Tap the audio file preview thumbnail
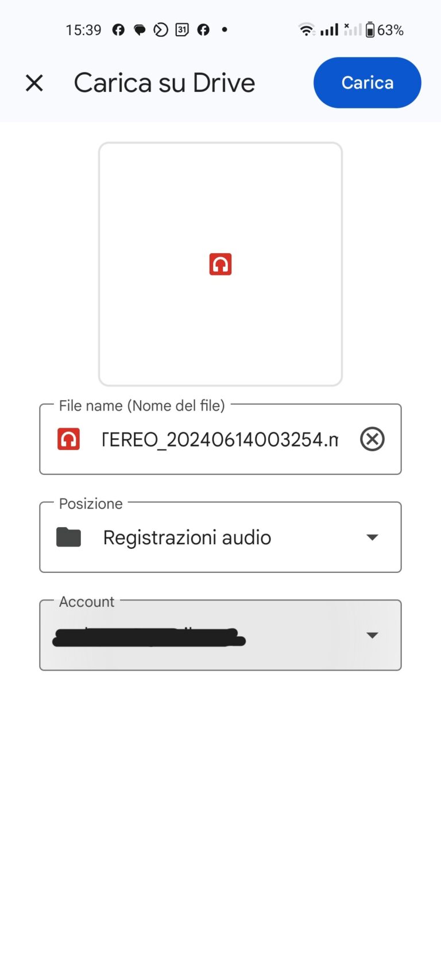The image size is (441, 980). coord(220,264)
